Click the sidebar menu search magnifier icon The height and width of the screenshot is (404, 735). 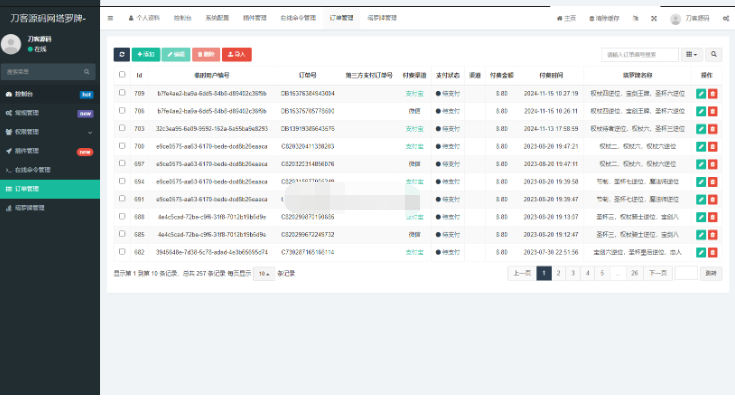point(87,72)
